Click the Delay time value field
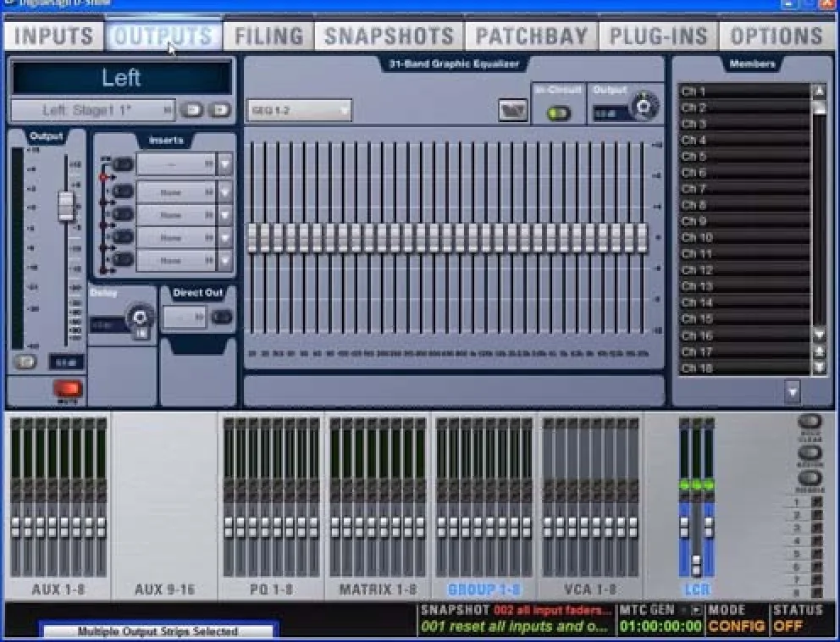840x642 pixels. (108, 324)
